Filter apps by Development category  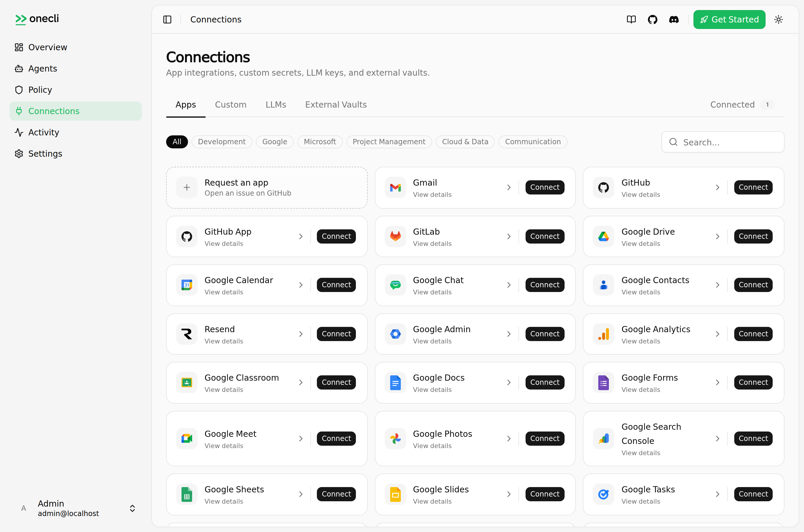221,142
